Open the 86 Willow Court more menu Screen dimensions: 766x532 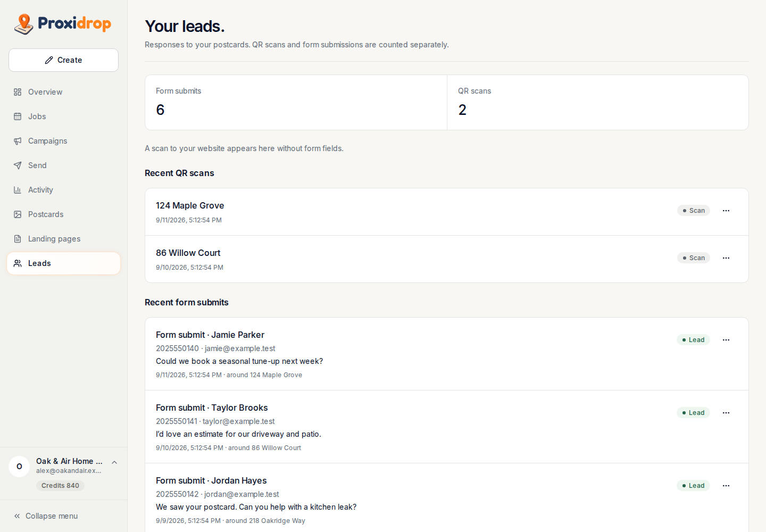[x=726, y=258]
